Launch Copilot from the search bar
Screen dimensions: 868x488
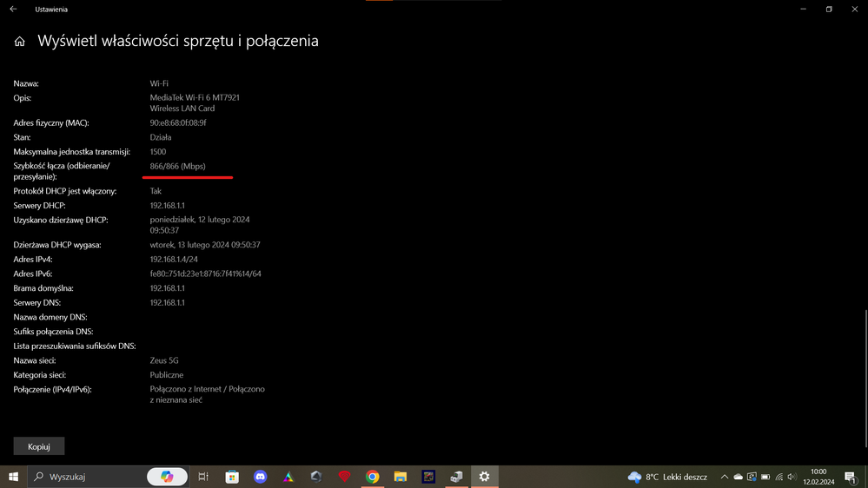[x=167, y=477]
